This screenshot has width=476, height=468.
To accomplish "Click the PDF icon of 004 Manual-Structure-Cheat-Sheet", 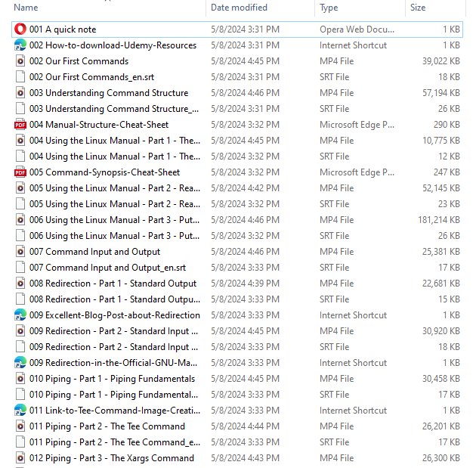I will click(x=20, y=125).
